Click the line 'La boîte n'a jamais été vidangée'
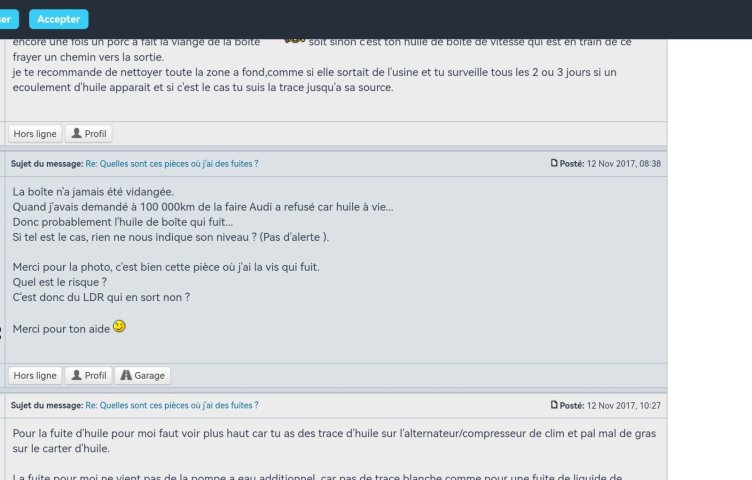This screenshot has height=480, width=752. (x=93, y=192)
